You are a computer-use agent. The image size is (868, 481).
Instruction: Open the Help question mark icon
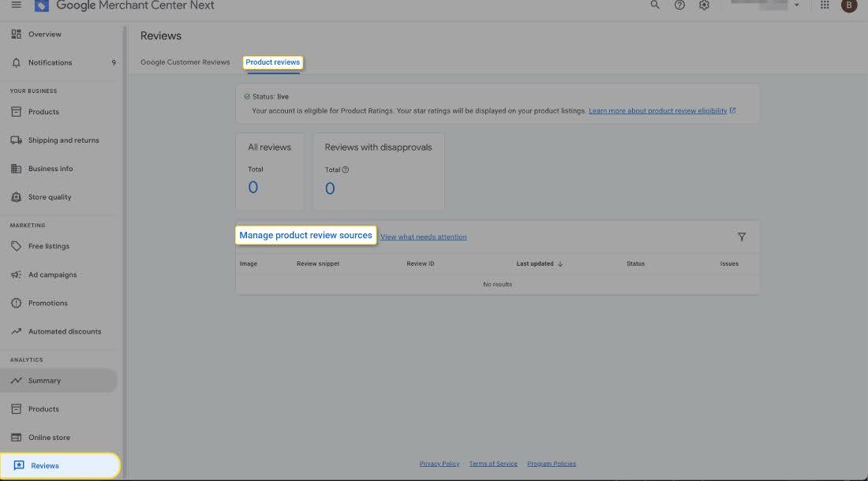coord(679,6)
